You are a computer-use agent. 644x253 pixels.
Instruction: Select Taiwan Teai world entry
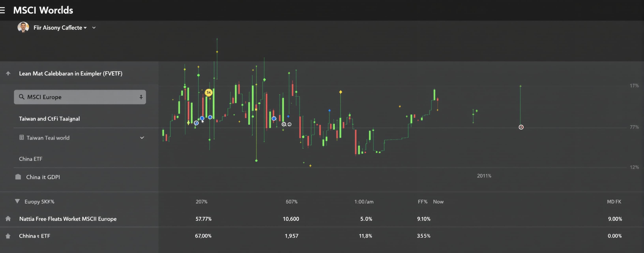(48, 138)
